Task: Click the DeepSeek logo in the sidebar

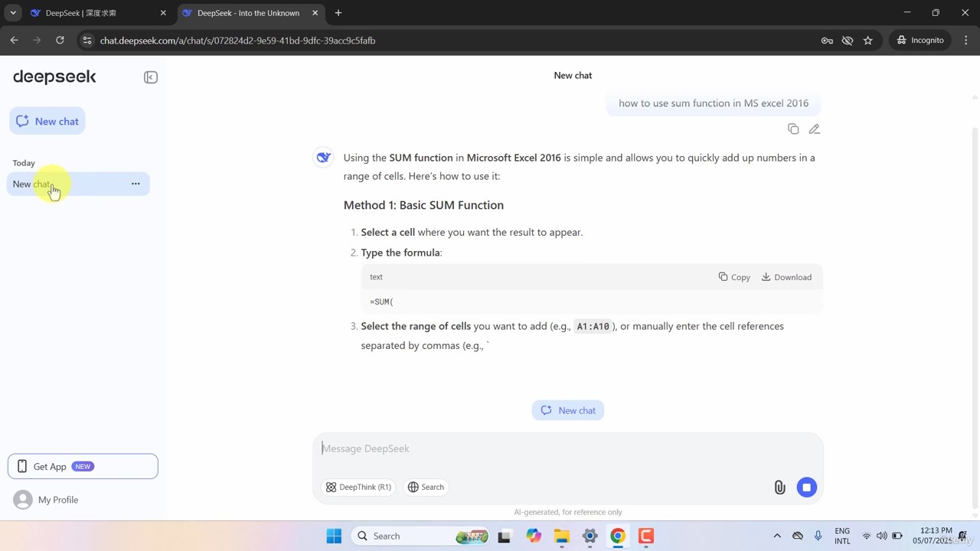Action: 54,77
